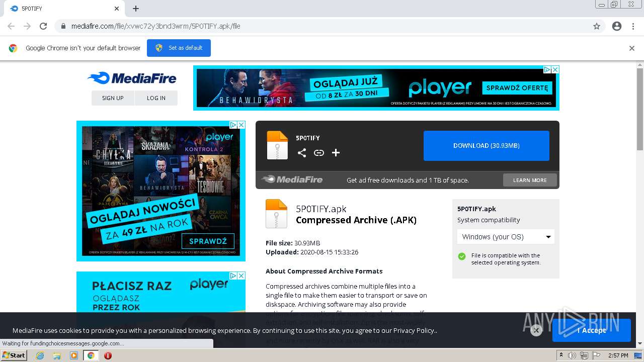The height and width of the screenshot is (362, 644).
Task: Go forward in browser history
Action: pos(27,26)
